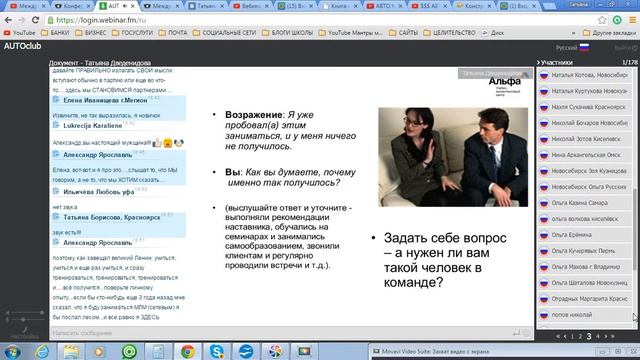Change language via Русский flag selector

click(572, 48)
